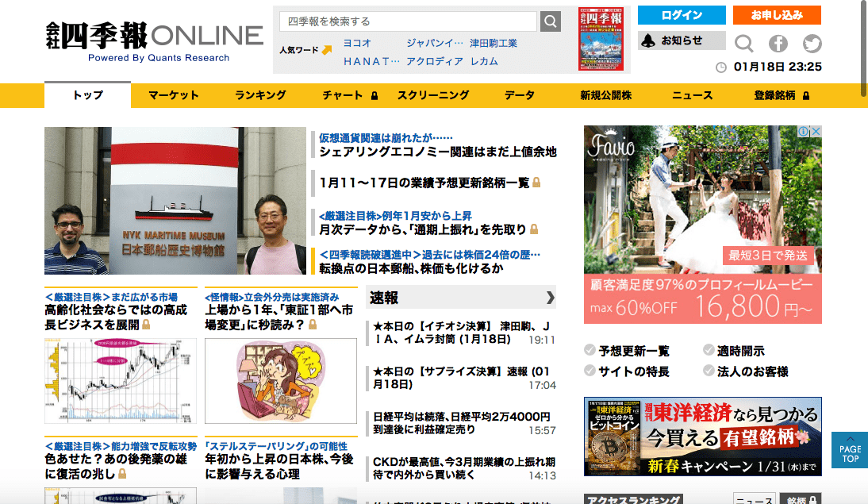Focus the 四季報を検索する search field
Screen dimensions: 868x504
(x=408, y=21)
